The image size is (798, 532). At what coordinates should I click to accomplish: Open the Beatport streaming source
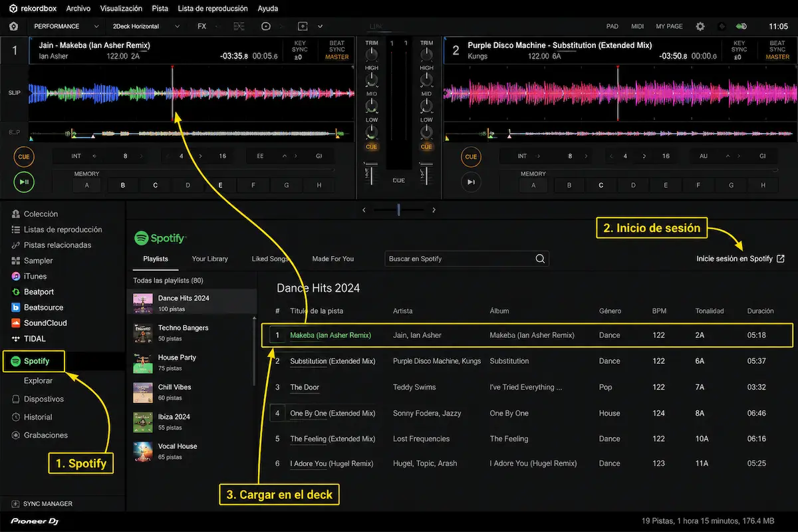click(33, 292)
